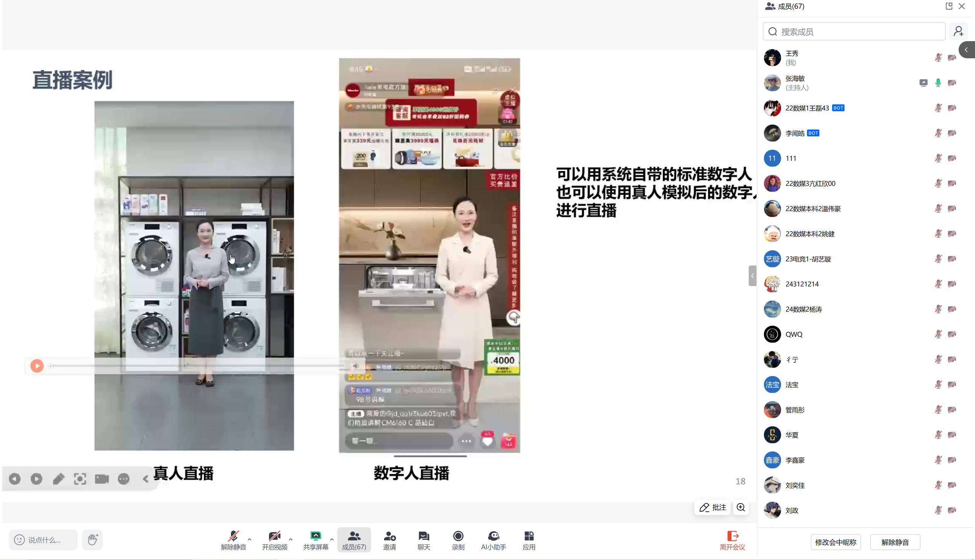
Task: Open the 应用 apps panel
Action: click(528, 540)
